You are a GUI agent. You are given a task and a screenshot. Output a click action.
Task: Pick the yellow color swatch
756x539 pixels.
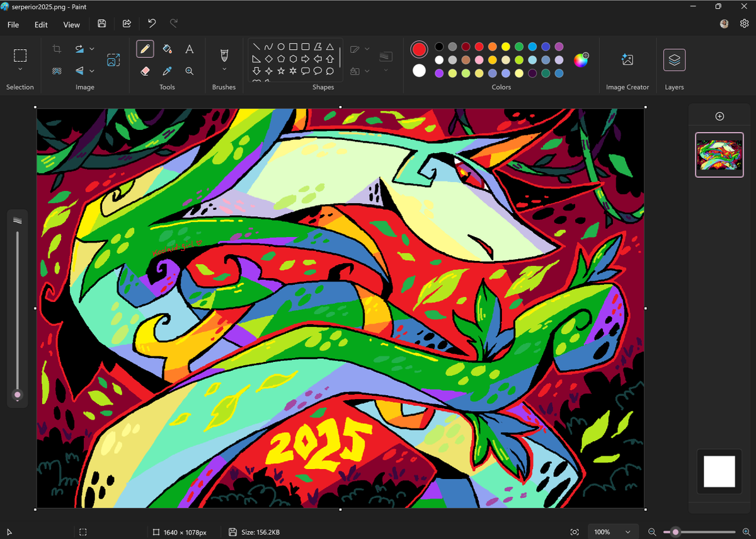click(506, 47)
